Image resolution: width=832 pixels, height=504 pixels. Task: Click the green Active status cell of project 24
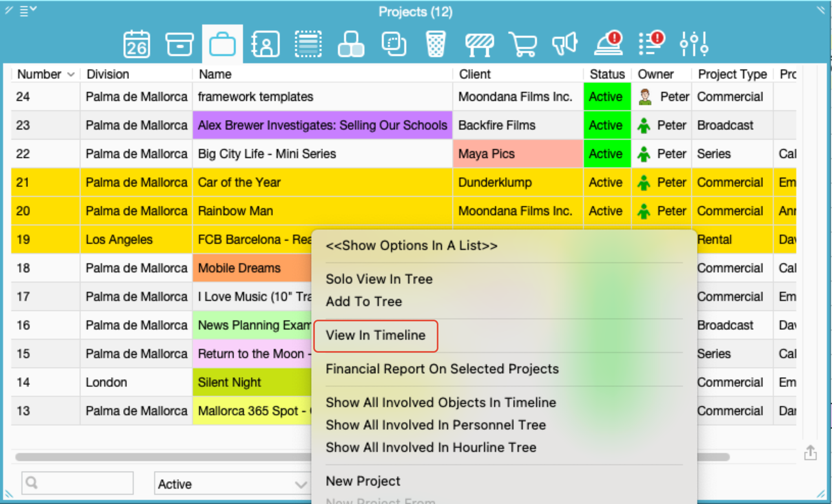pos(606,97)
